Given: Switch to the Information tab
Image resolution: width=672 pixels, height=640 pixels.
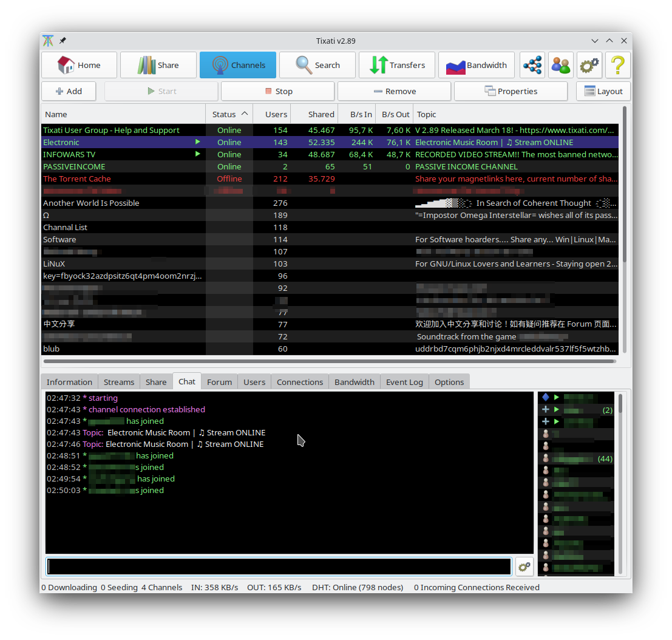Looking at the screenshot, I should click(x=69, y=382).
